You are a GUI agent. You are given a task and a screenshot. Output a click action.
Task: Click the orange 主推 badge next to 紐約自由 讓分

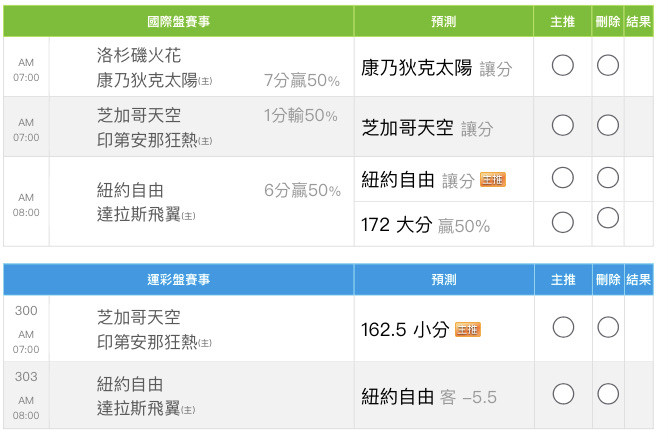(493, 180)
